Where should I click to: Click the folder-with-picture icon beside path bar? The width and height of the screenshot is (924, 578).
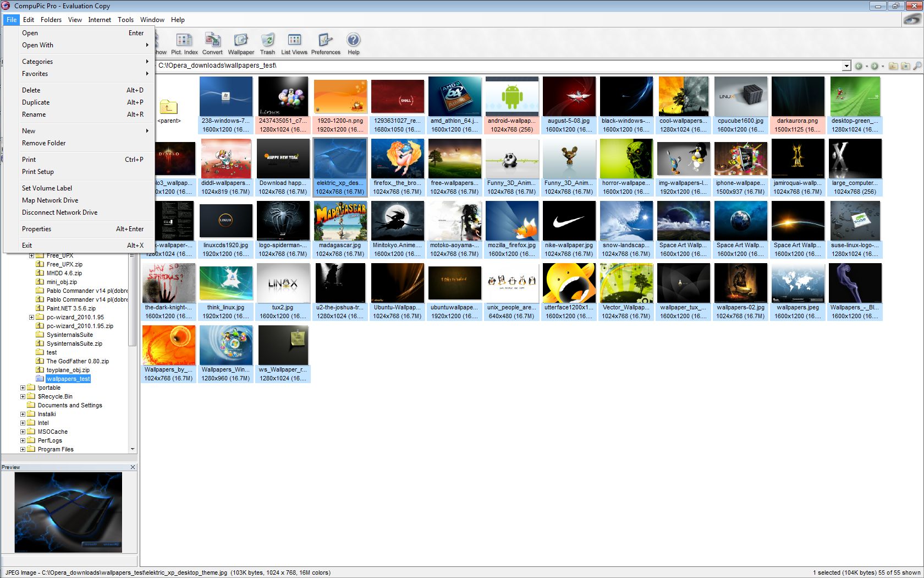(905, 66)
